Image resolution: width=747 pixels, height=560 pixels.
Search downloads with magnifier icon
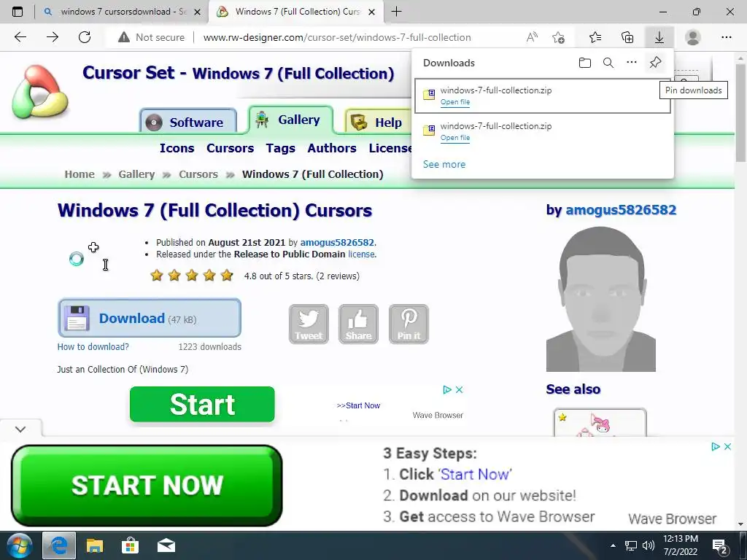coord(608,63)
